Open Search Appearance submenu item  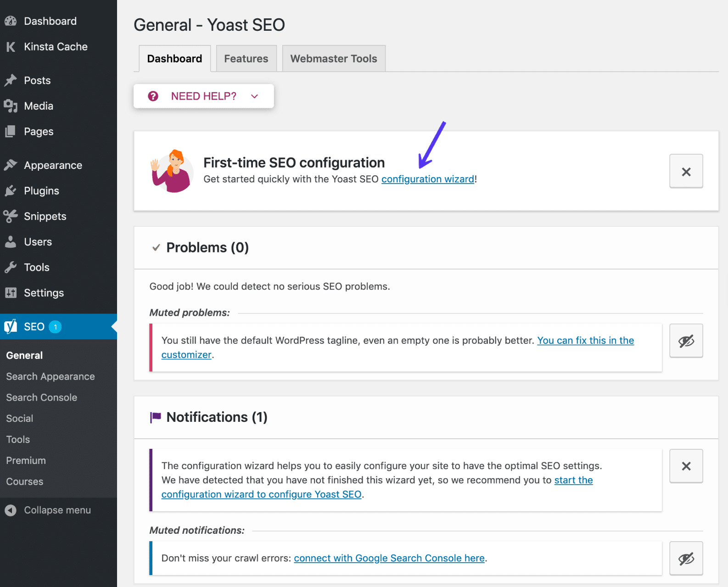pos(50,377)
